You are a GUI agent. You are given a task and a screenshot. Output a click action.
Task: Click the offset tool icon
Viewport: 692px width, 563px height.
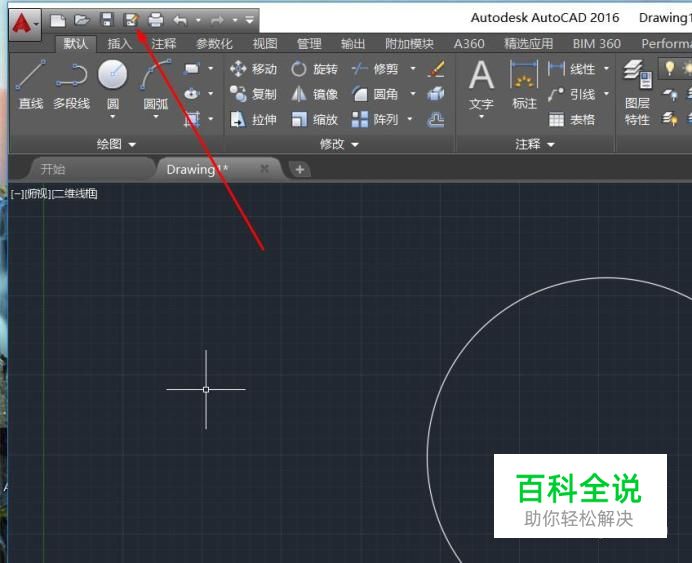pyautogui.click(x=436, y=119)
